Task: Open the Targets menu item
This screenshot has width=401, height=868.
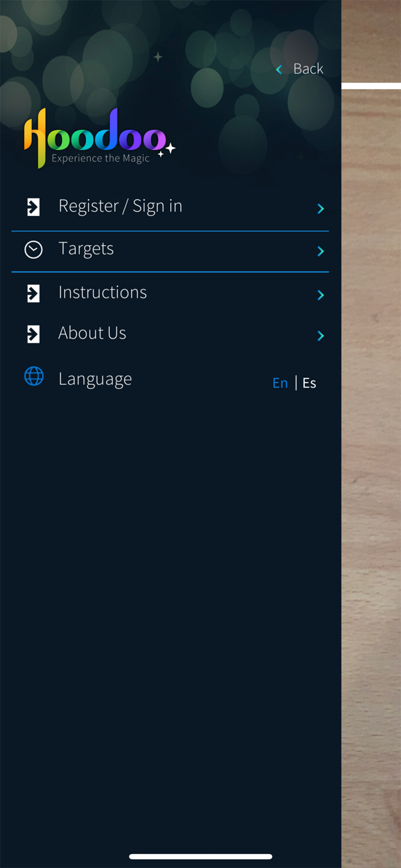Action: coord(170,251)
